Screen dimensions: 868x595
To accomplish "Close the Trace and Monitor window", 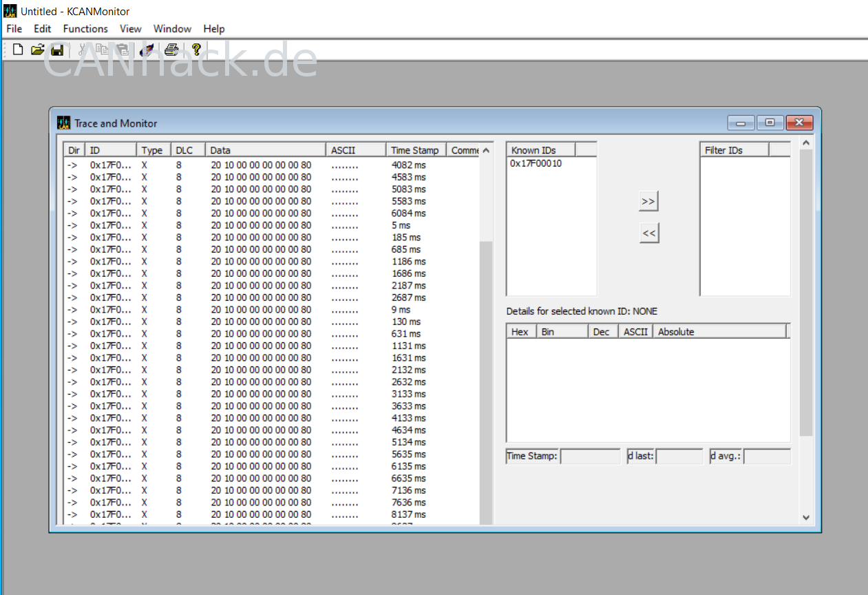I will (799, 123).
